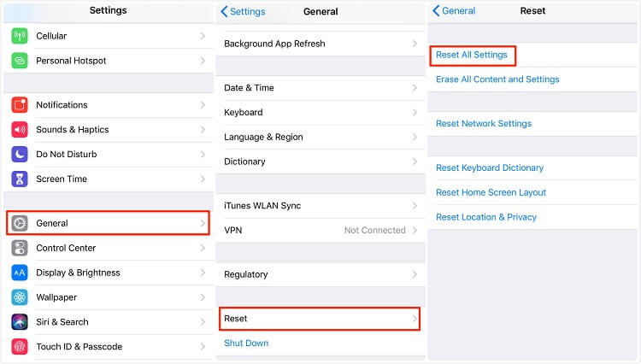Tap Shut Down link

(246, 343)
